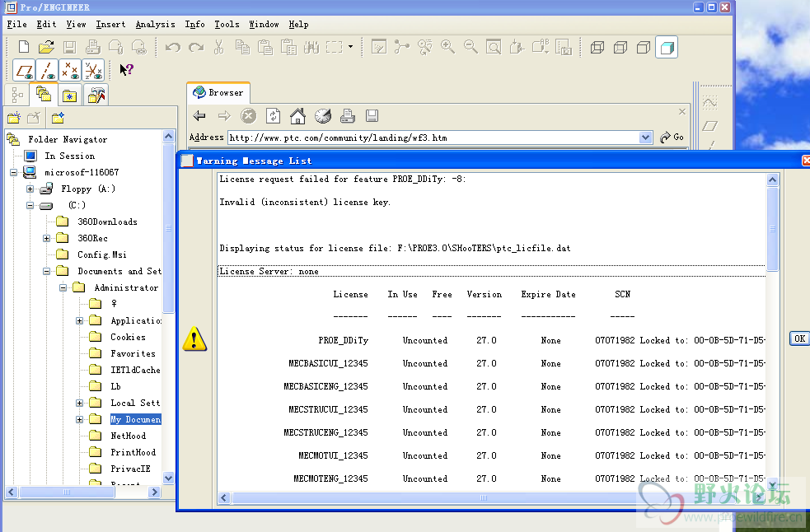The height and width of the screenshot is (532, 810).
Task: Open an existing file via folder icon
Action: [46, 47]
